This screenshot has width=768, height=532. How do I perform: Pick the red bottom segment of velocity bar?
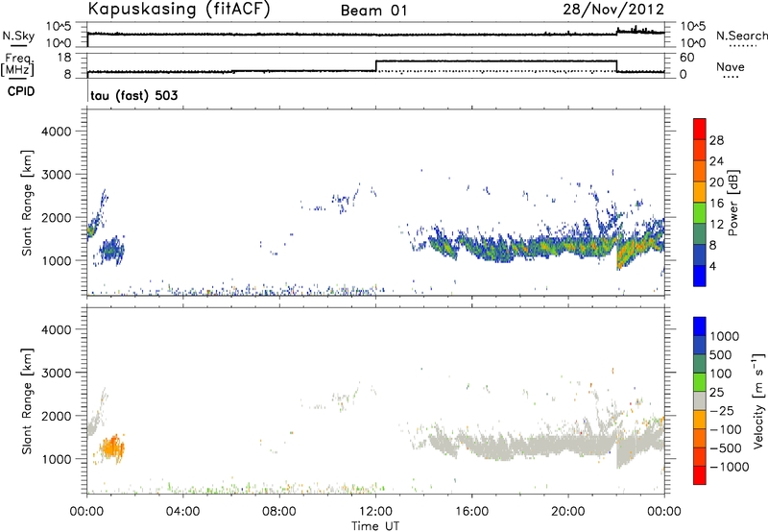coord(700,475)
